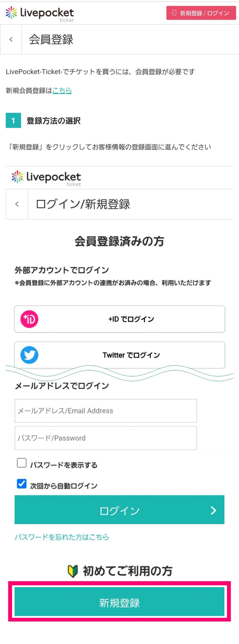The width and height of the screenshot is (239, 644).
Task: Uncheck the 次回から自動ログイン checkbox
Action: click(x=22, y=483)
